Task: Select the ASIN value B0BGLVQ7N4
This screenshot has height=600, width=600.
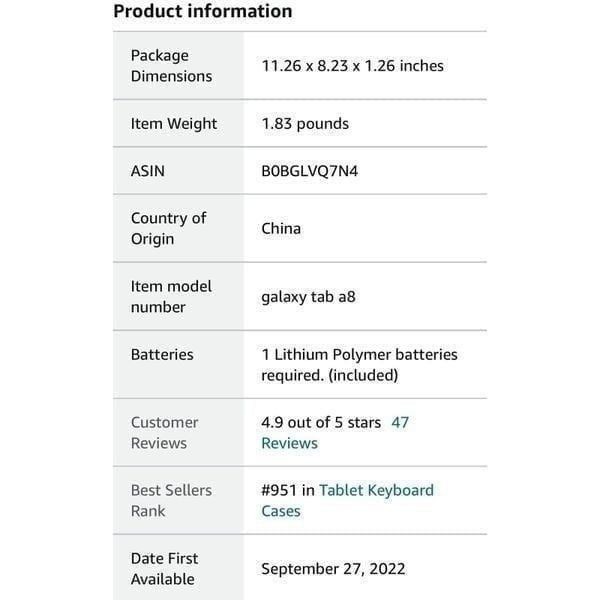Action: click(x=310, y=171)
